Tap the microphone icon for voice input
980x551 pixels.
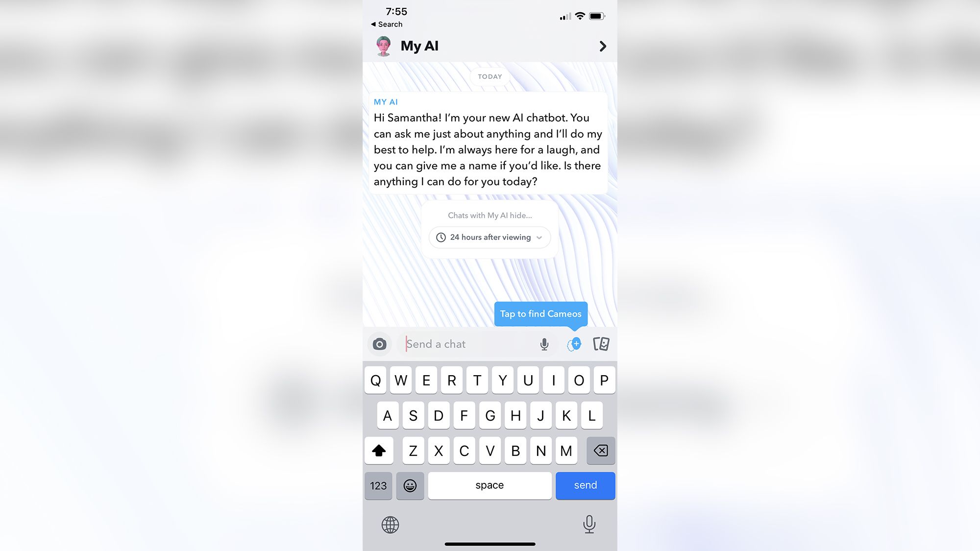(544, 344)
